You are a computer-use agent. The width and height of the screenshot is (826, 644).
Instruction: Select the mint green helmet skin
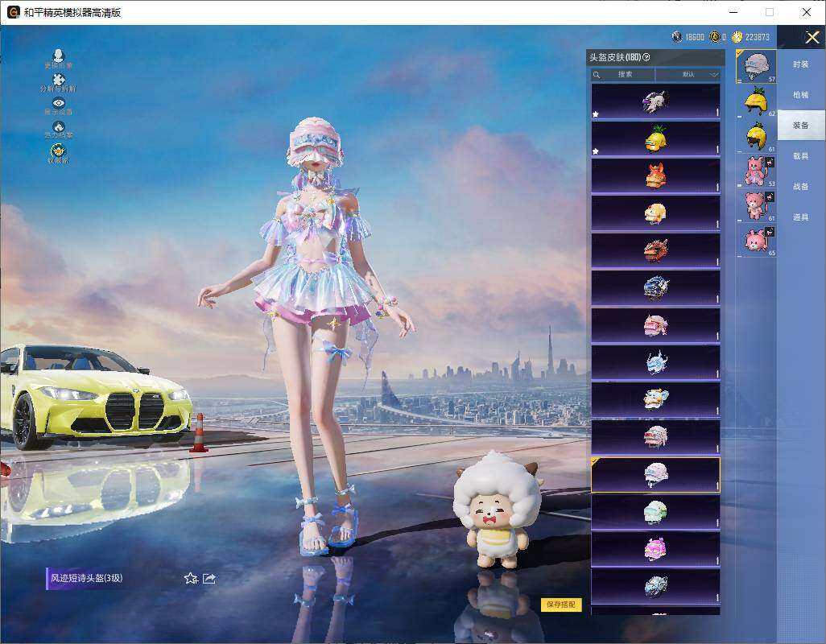tap(655, 512)
